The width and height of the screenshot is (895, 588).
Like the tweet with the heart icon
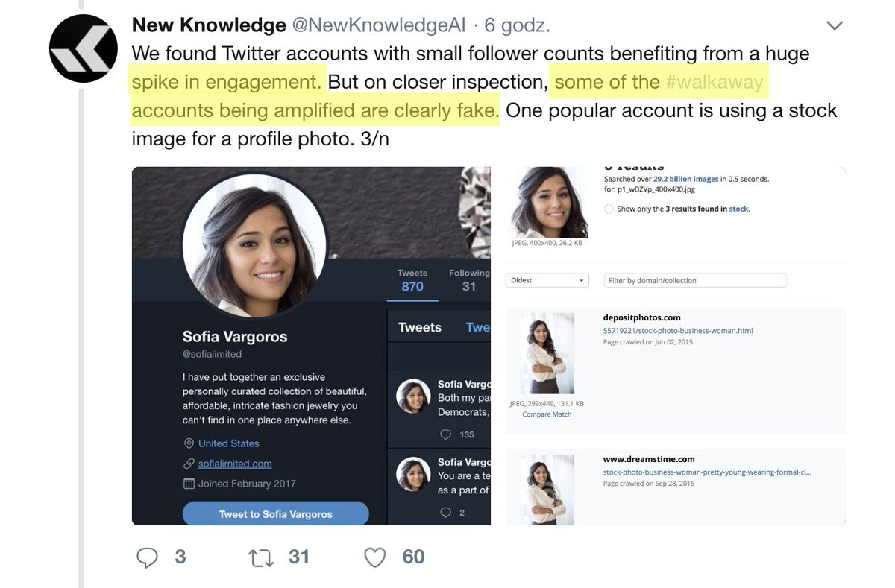tap(375, 557)
